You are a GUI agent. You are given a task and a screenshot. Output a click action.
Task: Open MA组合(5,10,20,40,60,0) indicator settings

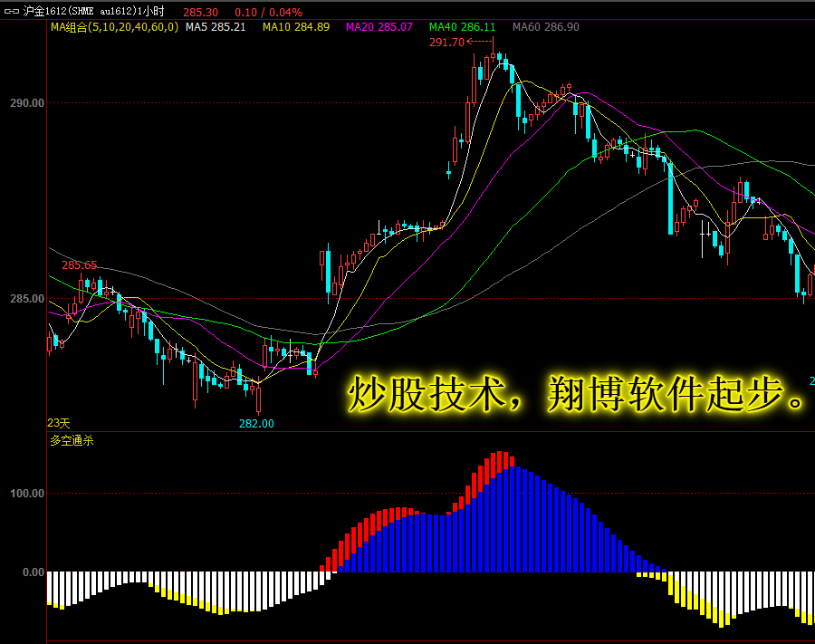114,27
